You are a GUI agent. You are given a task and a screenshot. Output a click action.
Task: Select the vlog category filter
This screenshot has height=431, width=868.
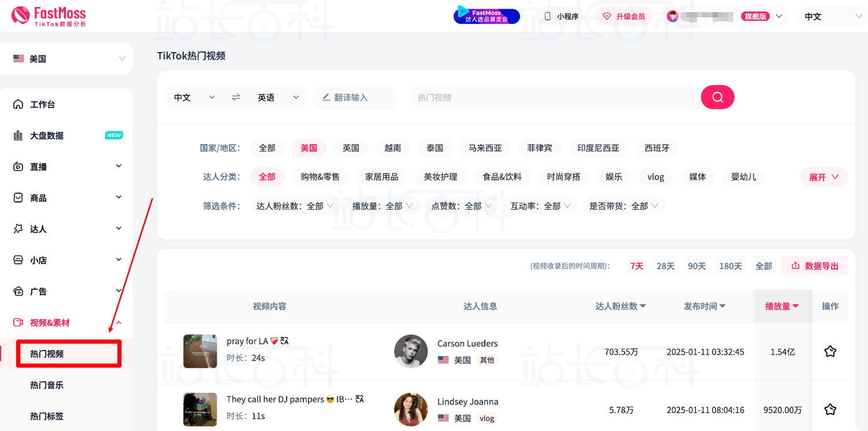click(656, 177)
